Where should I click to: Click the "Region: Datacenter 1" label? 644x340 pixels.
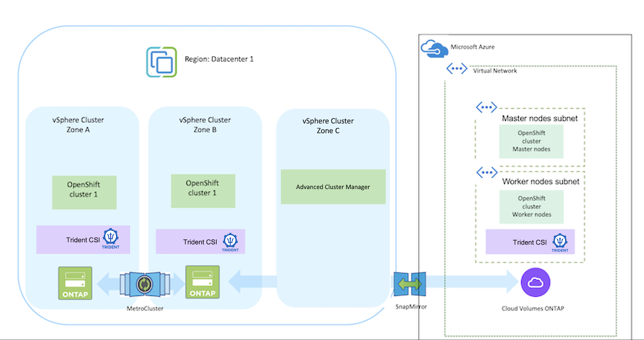point(219,59)
